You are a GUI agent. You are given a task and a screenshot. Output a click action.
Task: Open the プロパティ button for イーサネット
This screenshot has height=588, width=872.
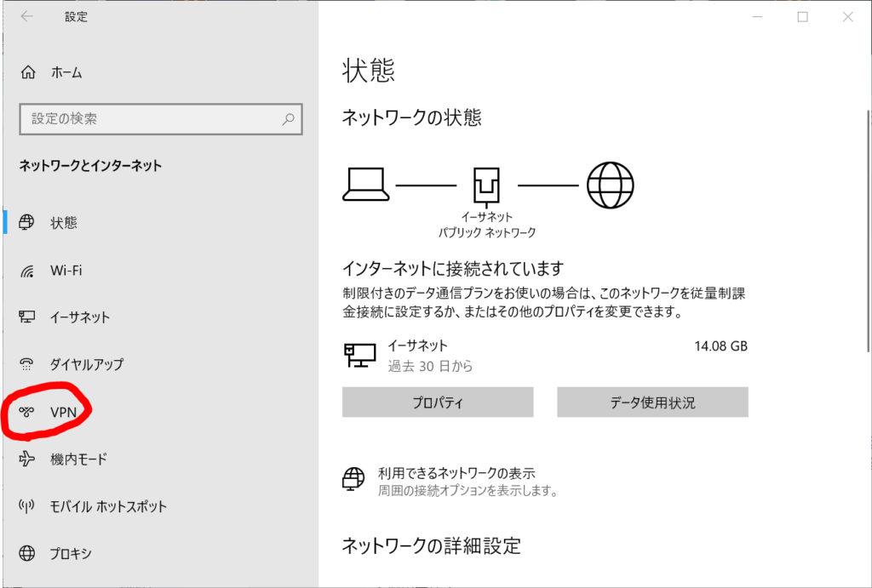[437, 402]
